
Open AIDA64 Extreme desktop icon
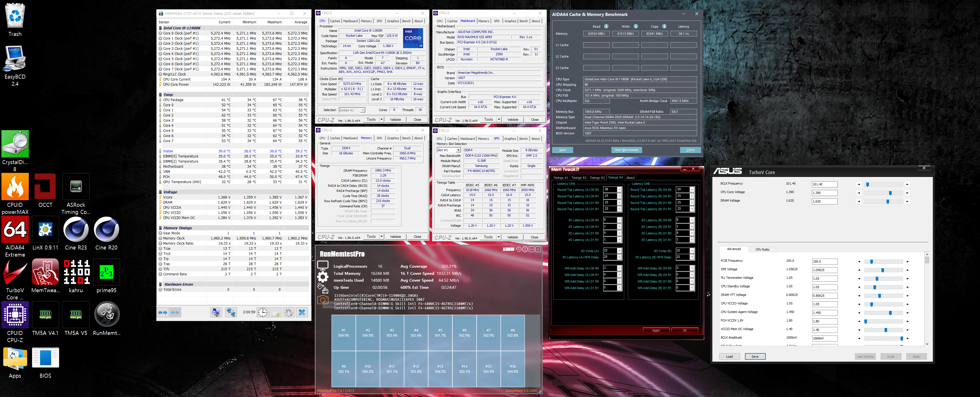[15, 236]
